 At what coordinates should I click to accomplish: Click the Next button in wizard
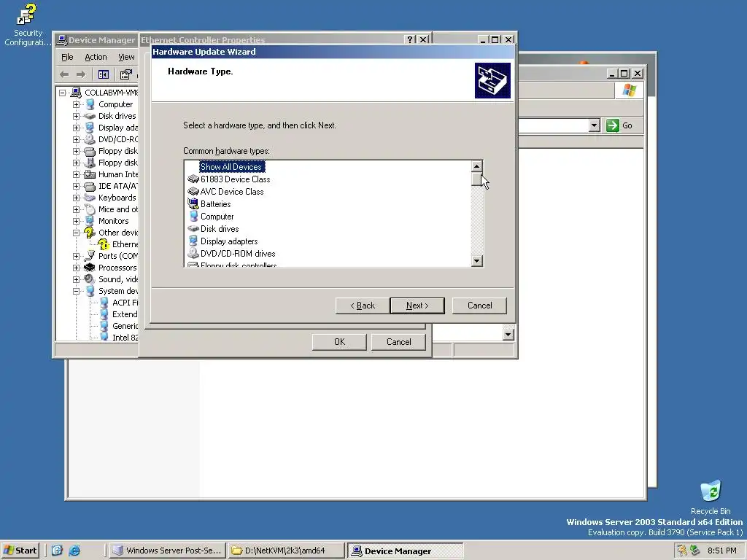click(417, 306)
